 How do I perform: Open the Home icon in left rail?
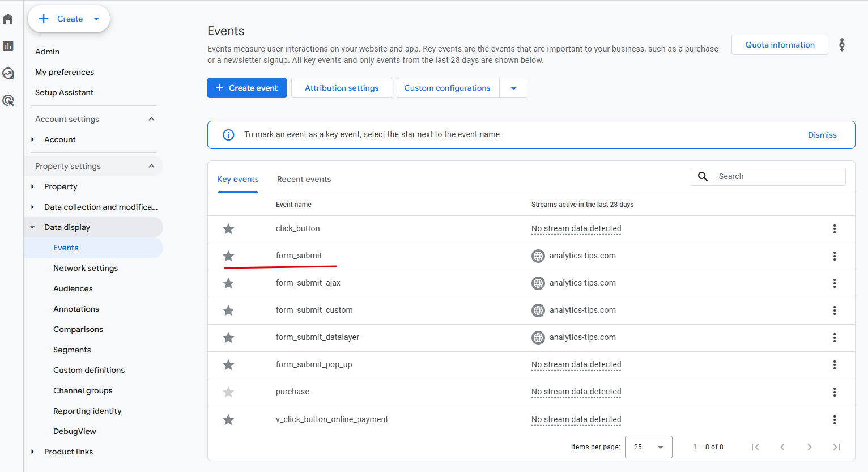8,19
